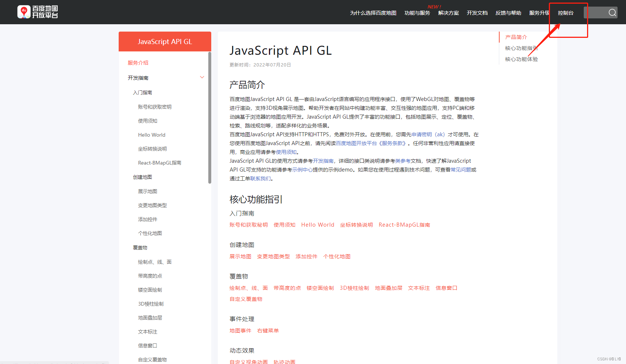Open the 示例中心 link in the paragraph

pos(303,169)
